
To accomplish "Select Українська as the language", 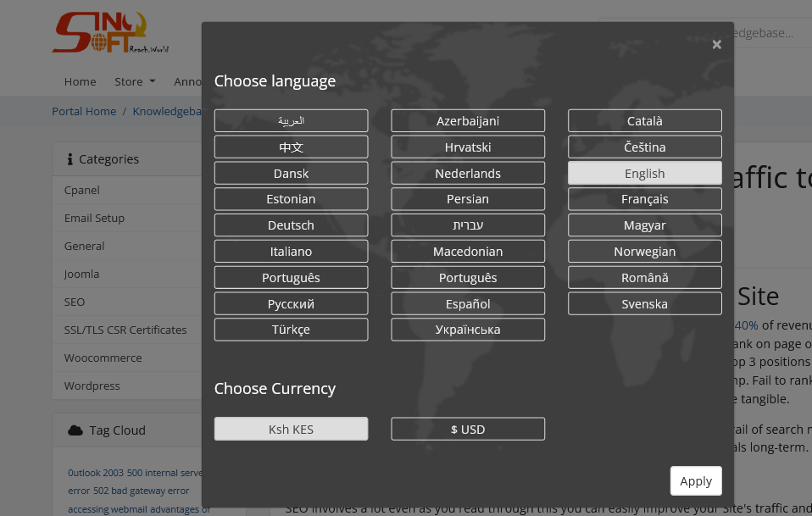I will tap(467, 329).
